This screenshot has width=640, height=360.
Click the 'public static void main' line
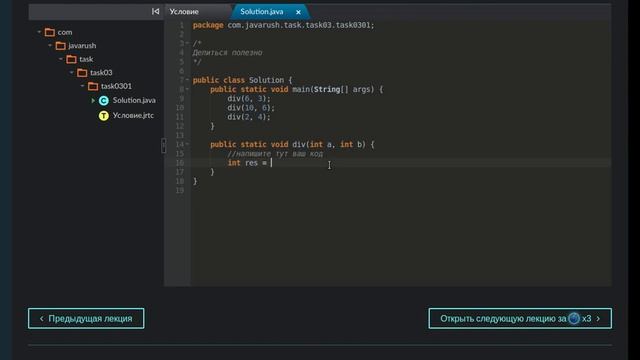click(x=297, y=89)
